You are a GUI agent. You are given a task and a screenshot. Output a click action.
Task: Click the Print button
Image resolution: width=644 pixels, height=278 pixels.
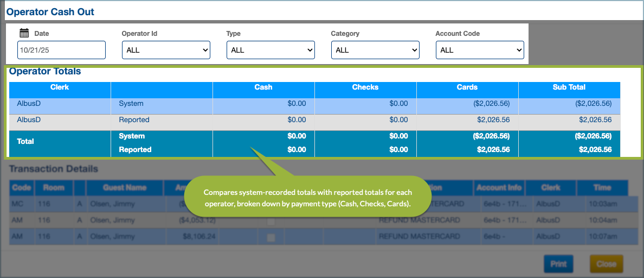[558, 264]
